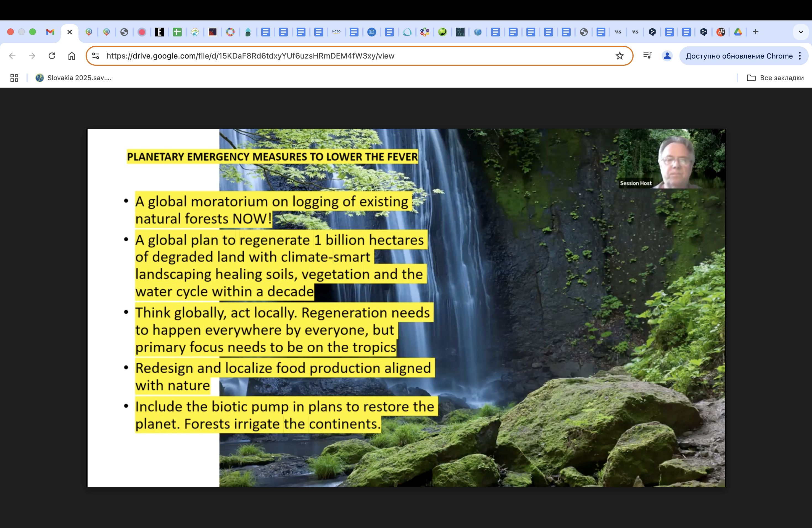The image size is (812, 528).
Task: Open a new browser tab
Action: pyautogui.click(x=756, y=32)
